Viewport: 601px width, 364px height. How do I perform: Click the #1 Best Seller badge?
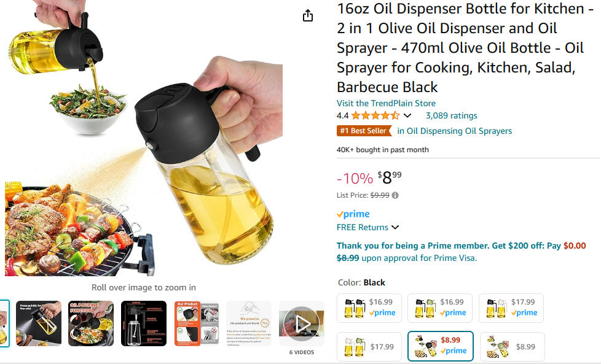364,131
